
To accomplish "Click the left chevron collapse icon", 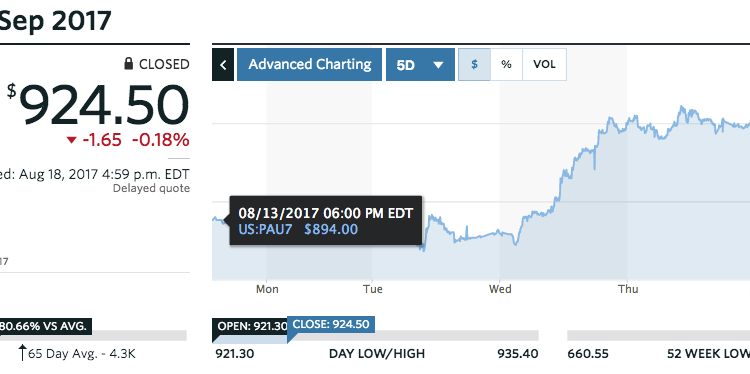I will (223, 65).
